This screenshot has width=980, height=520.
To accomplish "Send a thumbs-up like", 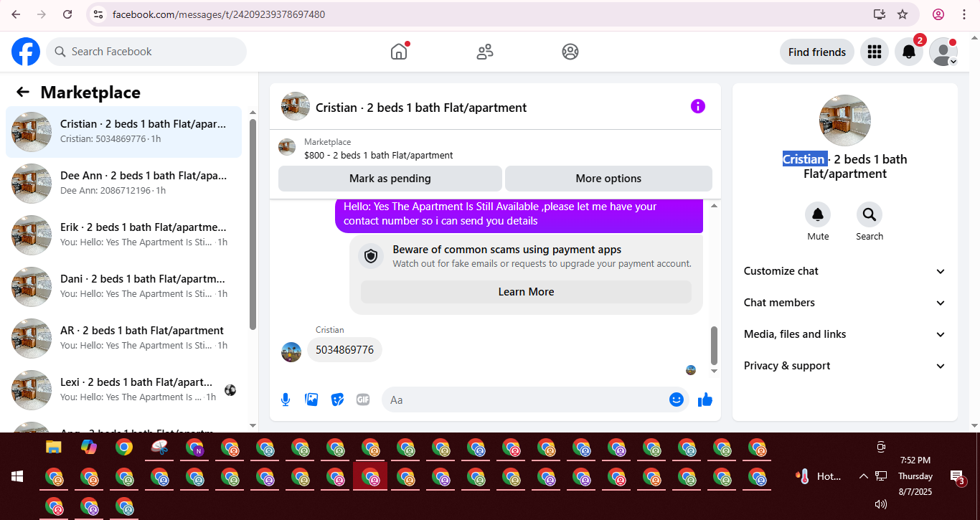I will pos(705,400).
